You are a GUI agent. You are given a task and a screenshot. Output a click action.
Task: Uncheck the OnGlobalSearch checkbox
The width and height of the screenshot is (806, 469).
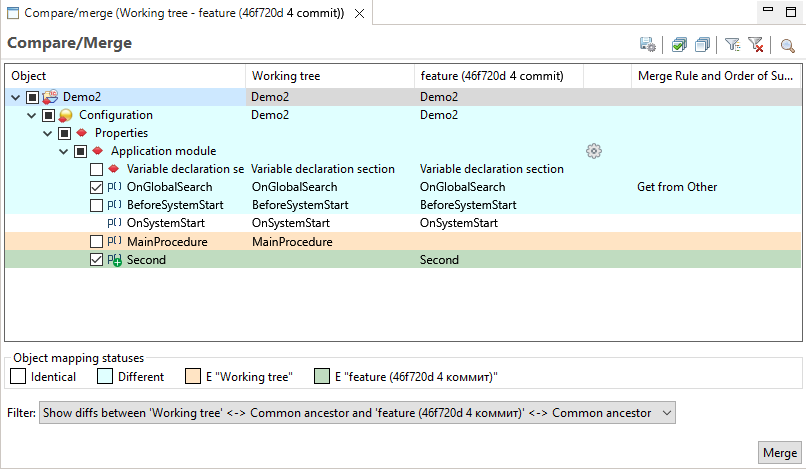point(97,187)
